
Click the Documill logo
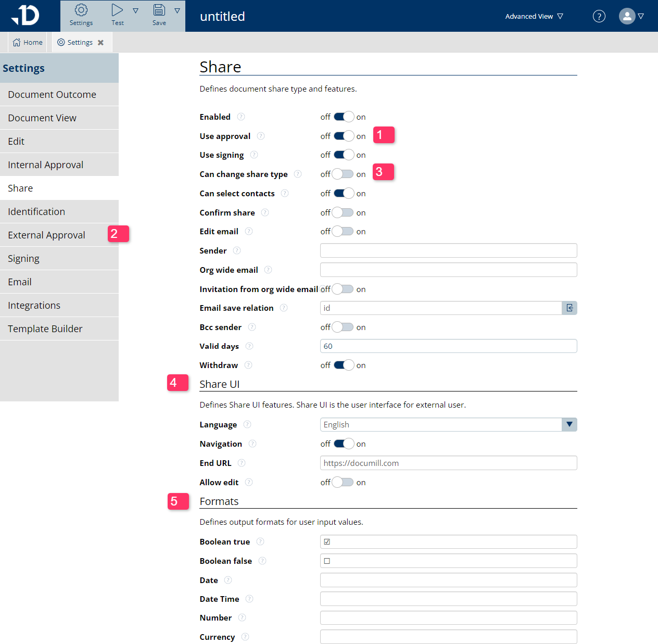26,16
